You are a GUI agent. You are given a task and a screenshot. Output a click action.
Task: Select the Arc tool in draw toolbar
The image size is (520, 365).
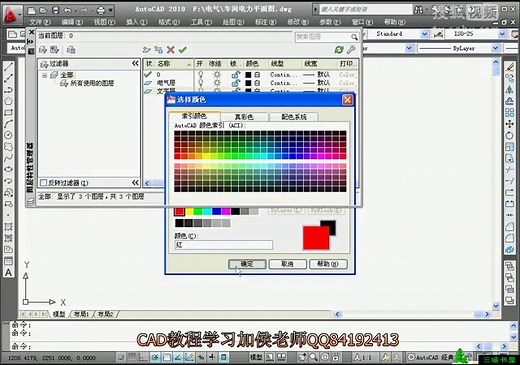coord(8,124)
